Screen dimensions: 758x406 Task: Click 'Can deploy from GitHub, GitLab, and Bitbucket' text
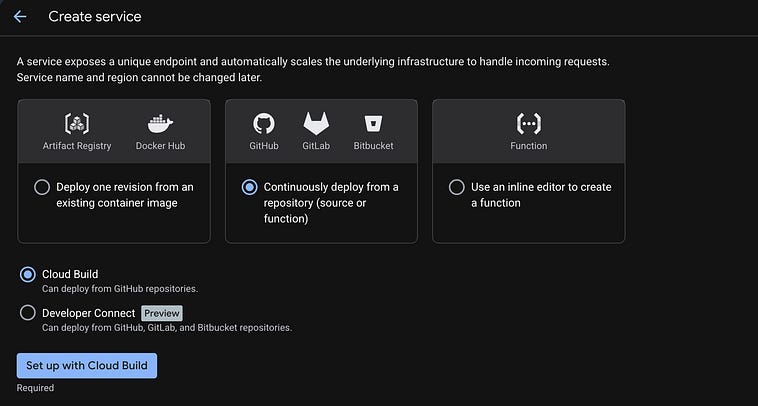[167, 328]
